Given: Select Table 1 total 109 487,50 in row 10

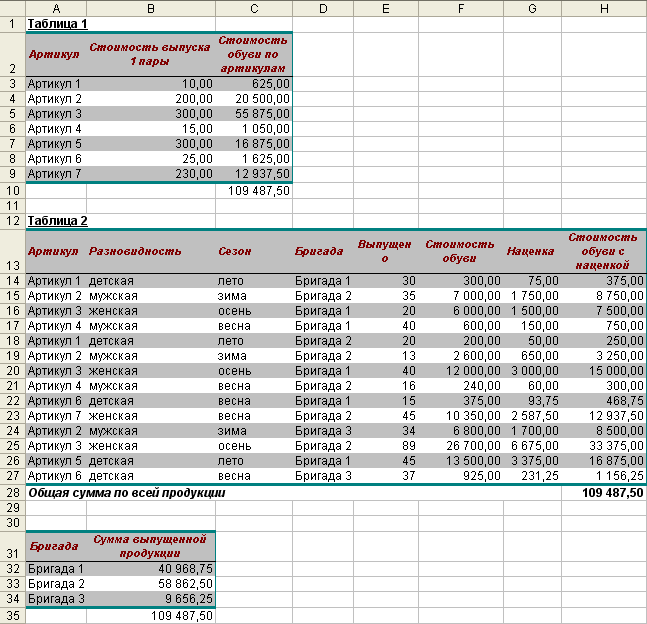Looking at the screenshot, I should (x=254, y=191).
